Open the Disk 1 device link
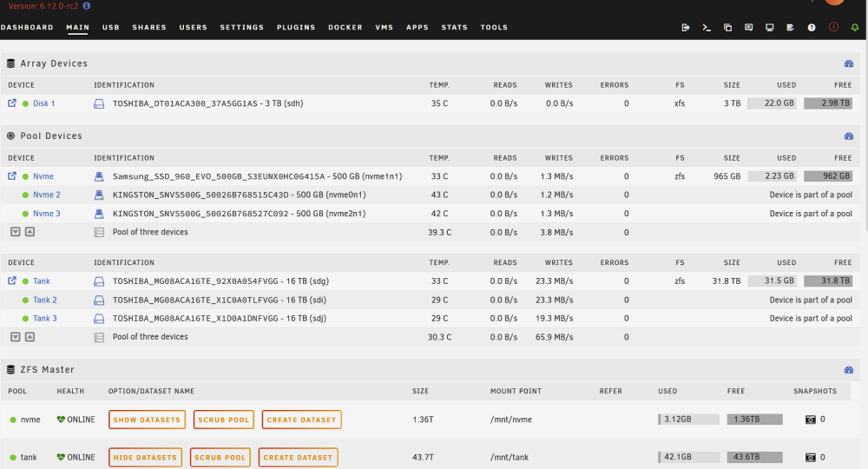This screenshot has width=868, height=469. 43,103
